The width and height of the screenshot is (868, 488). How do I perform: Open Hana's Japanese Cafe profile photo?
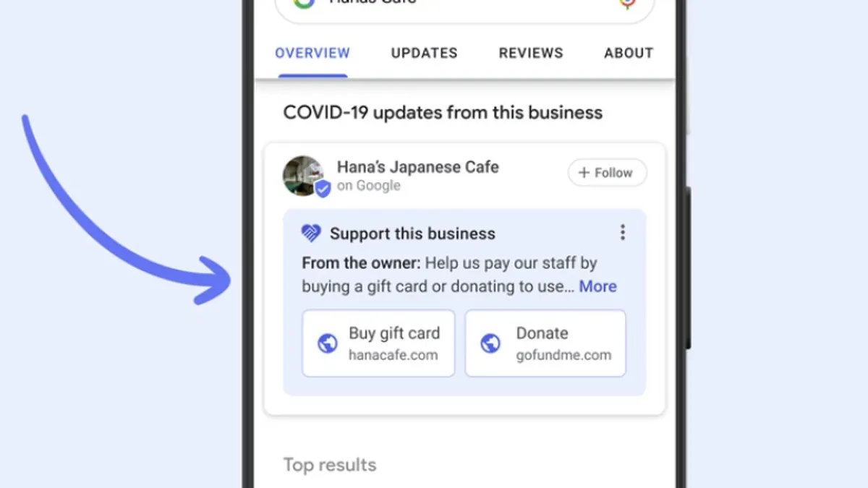coord(303,176)
